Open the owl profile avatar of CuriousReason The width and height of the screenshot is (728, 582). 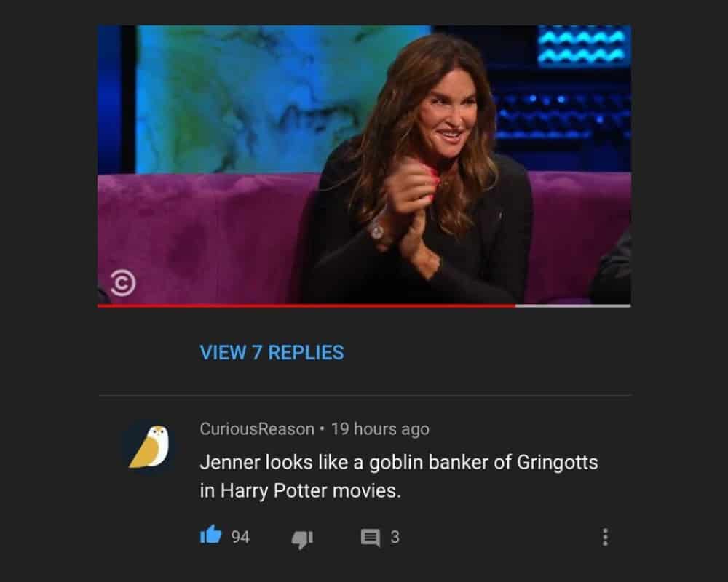(149, 447)
